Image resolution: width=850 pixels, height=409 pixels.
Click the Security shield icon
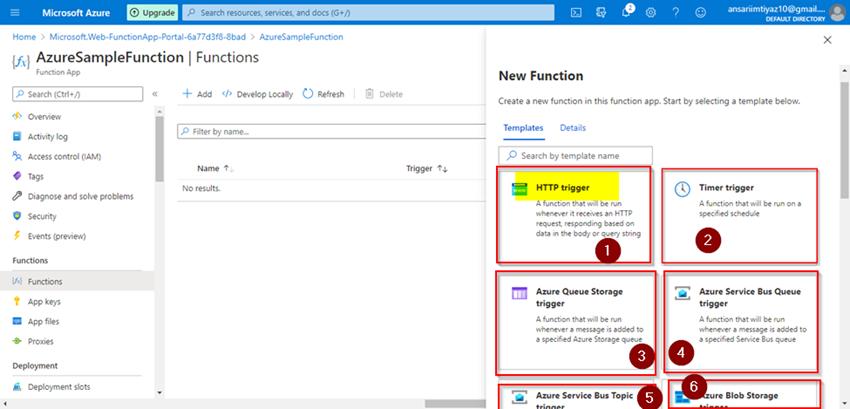[x=17, y=216]
